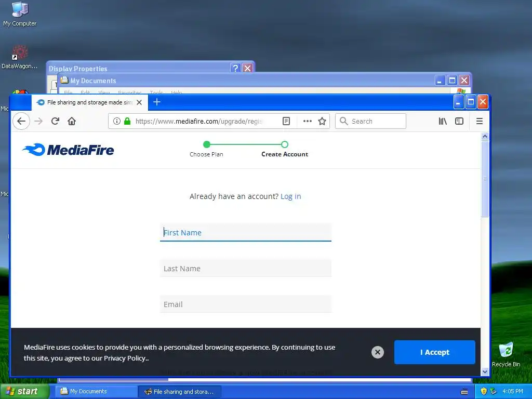Click the vertical scrollbar thumb
The image size is (532, 399).
[x=485, y=179]
